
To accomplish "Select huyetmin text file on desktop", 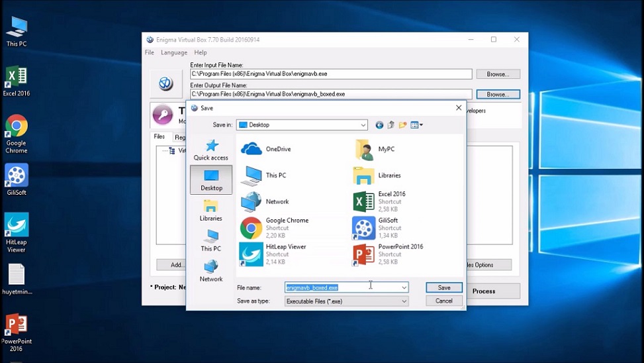I will pos(17,280).
